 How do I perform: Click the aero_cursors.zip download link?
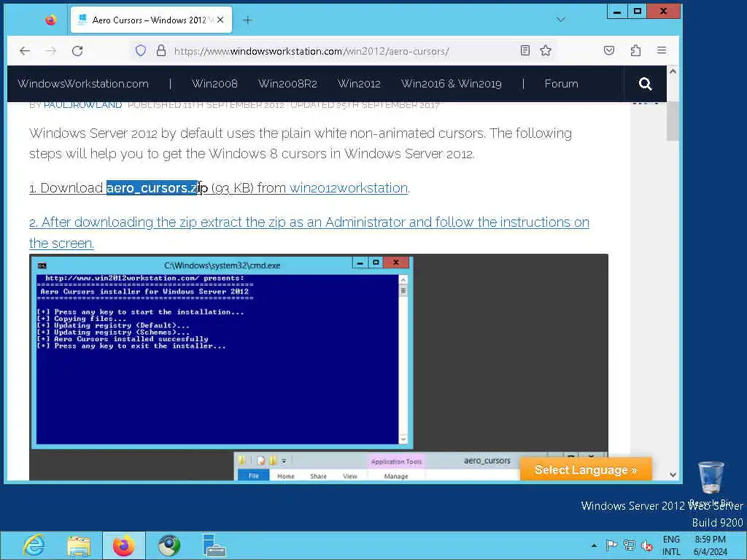(158, 188)
